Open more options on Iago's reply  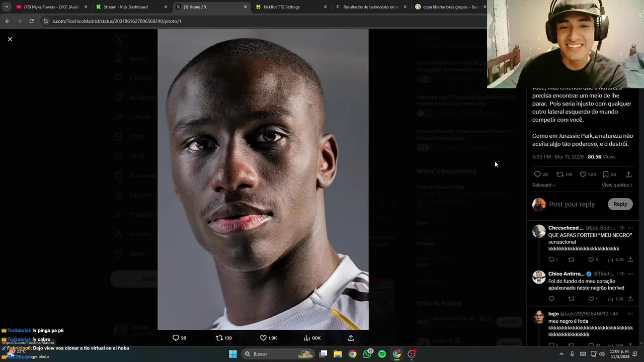(x=630, y=314)
